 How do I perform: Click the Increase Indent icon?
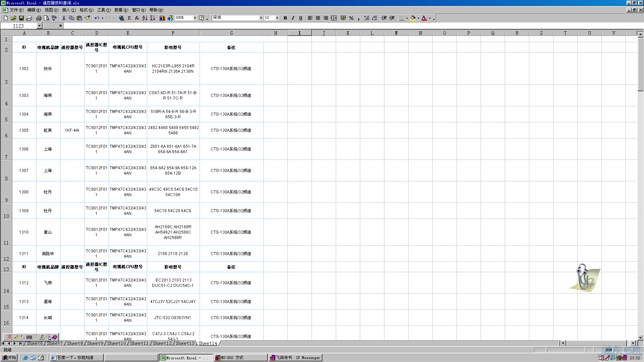(392, 18)
